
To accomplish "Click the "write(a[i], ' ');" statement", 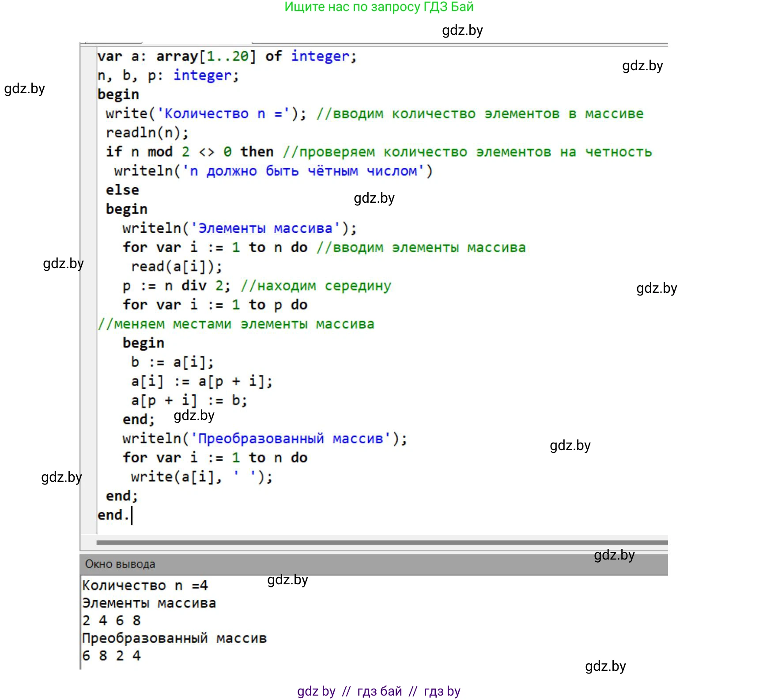I will [202, 477].
